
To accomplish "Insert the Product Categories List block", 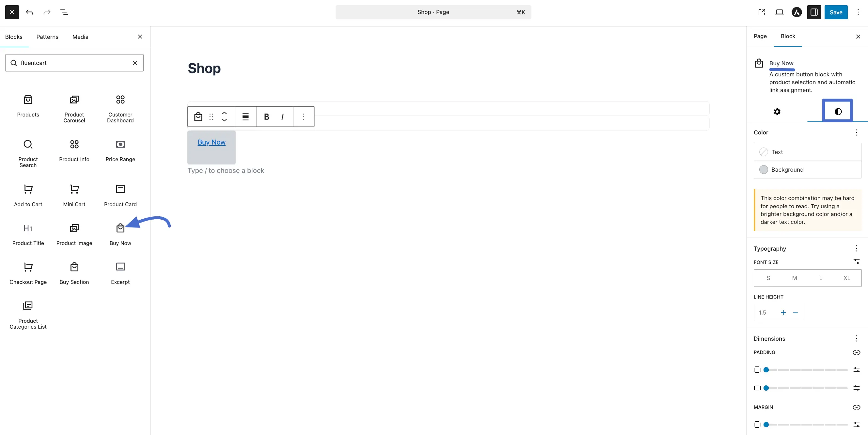I will click(27, 313).
